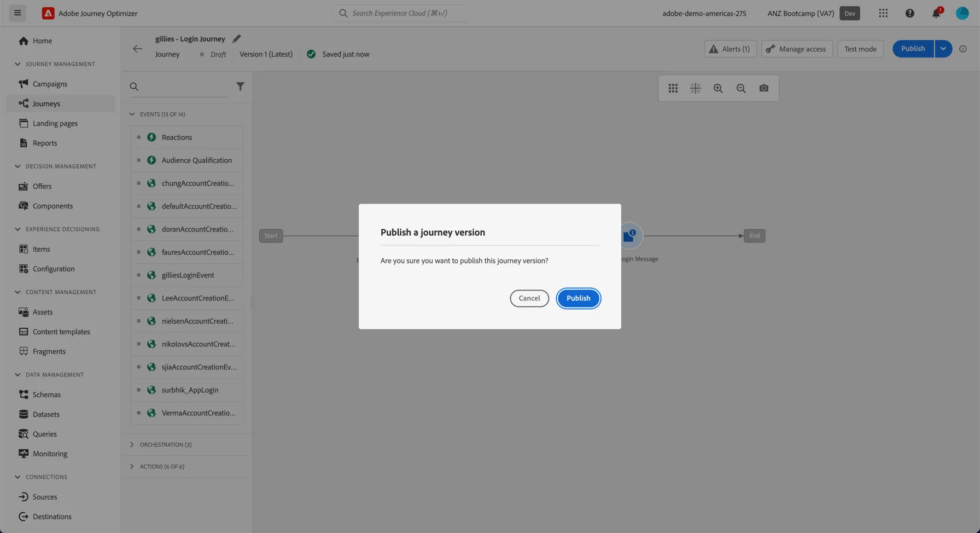The height and width of the screenshot is (533, 980).
Task: Open the hamburger navigation menu
Action: click(17, 13)
